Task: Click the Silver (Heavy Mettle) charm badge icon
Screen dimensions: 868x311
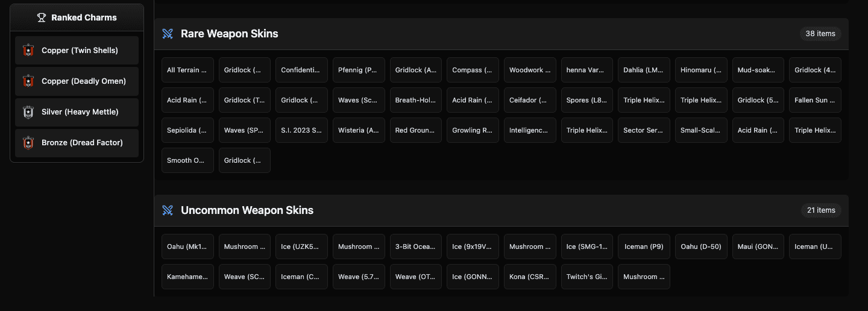Action: tap(28, 112)
